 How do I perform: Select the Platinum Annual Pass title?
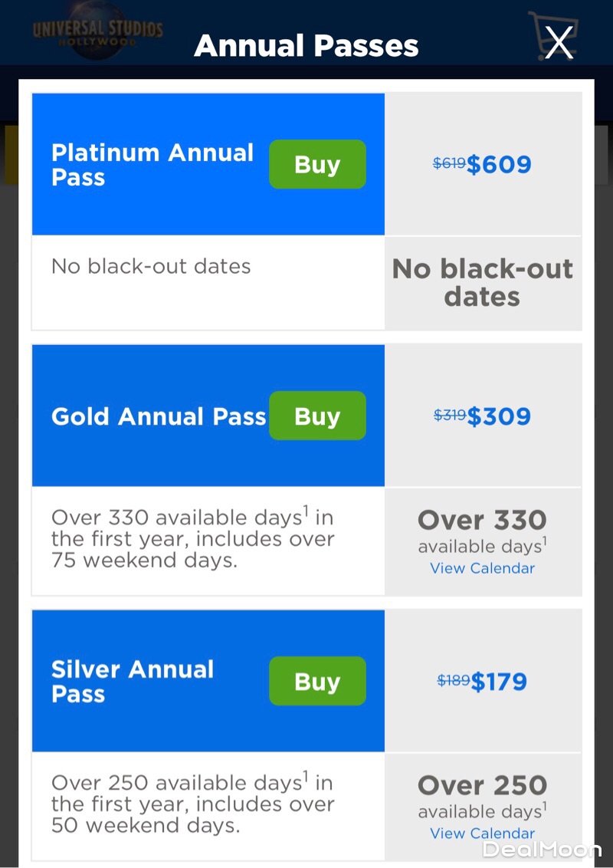pyautogui.click(x=152, y=165)
